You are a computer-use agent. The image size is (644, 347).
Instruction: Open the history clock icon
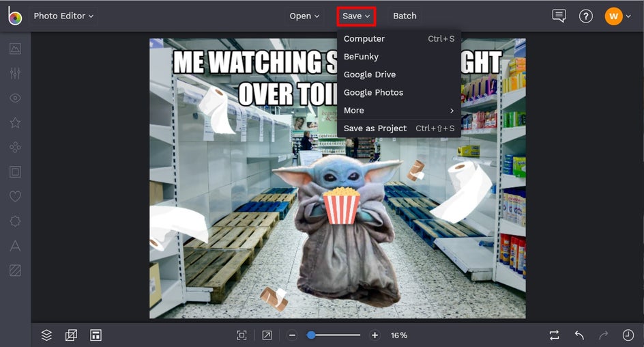(628, 335)
